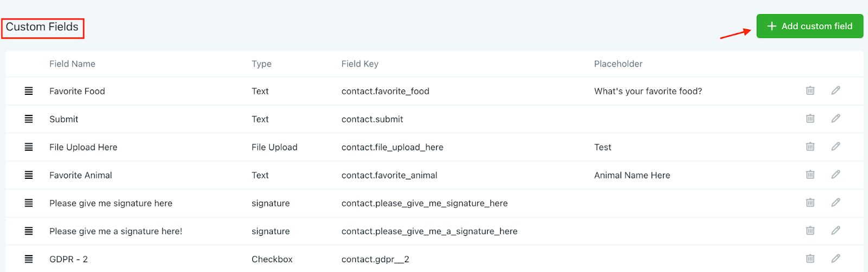The image size is (868, 272).
Task: Click pencil icon for first signature field
Action: click(x=835, y=202)
